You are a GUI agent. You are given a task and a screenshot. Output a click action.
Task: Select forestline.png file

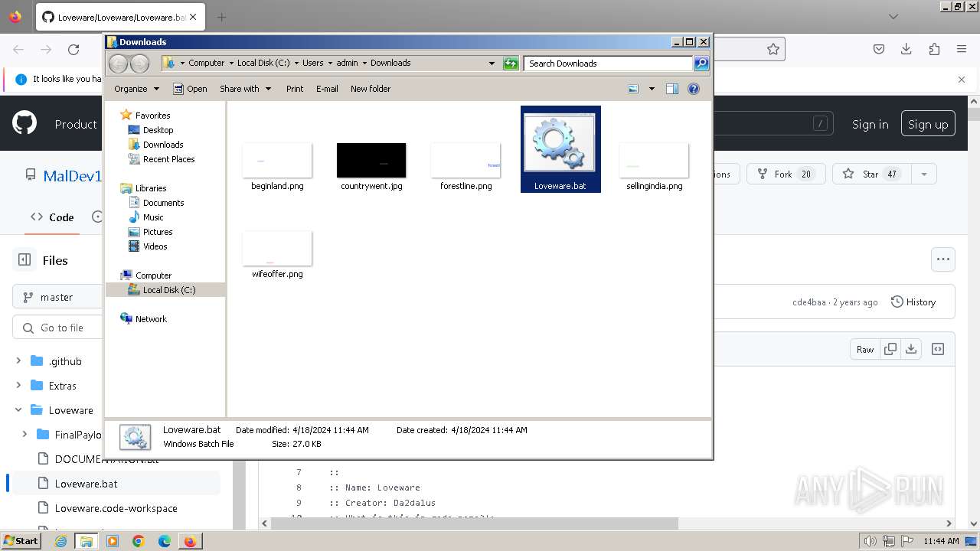tap(465, 166)
